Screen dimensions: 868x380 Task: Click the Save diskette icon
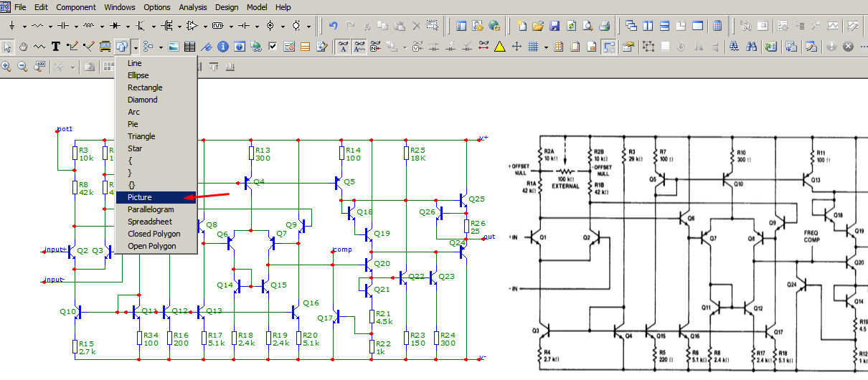coord(555,26)
